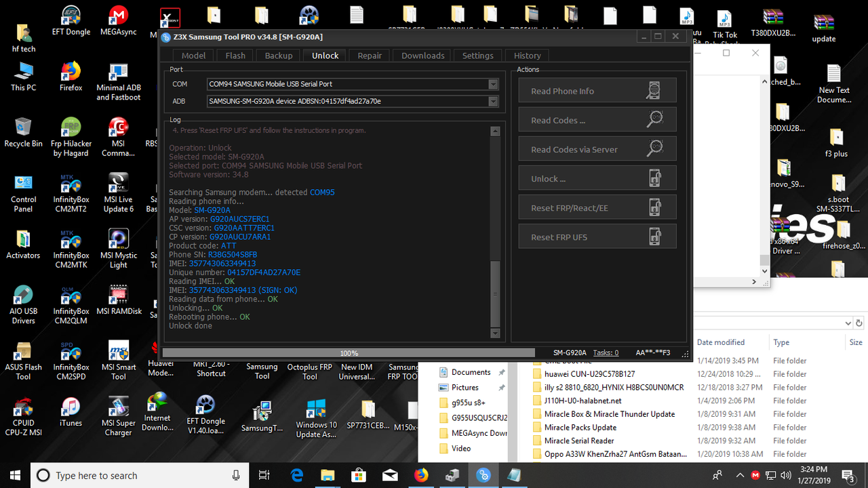
Task: Open the MEGAsync desktop shortcut
Action: point(119,21)
